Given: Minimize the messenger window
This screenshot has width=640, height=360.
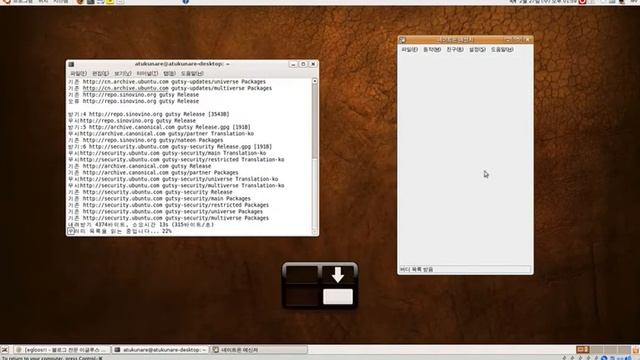Looking at the screenshot, I should (508, 40).
